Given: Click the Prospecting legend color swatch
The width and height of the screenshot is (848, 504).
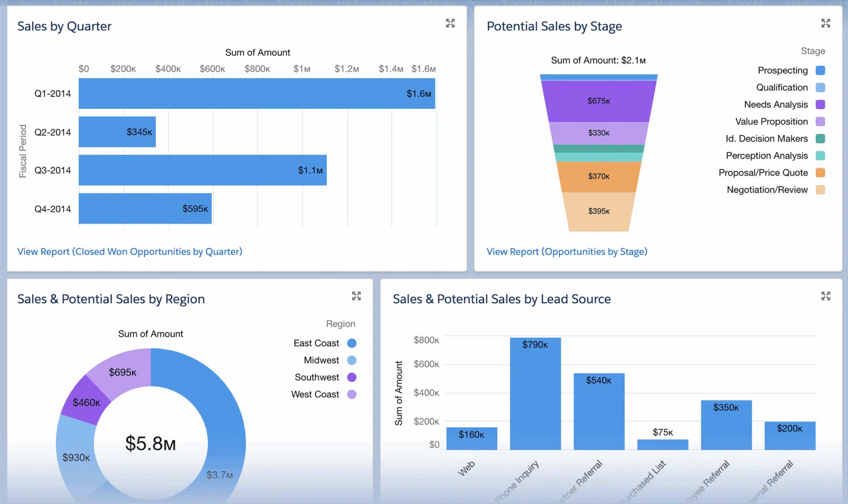Looking at the screenshot, I should [820, 70].
